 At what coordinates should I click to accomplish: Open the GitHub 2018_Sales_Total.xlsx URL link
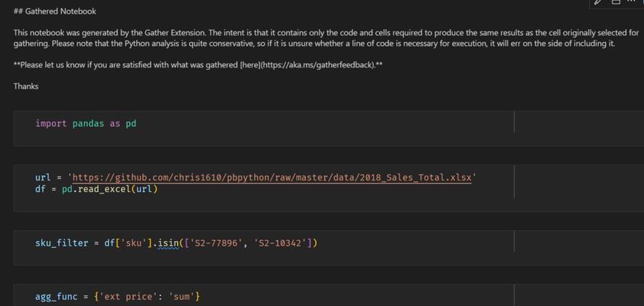click(272, 177)
